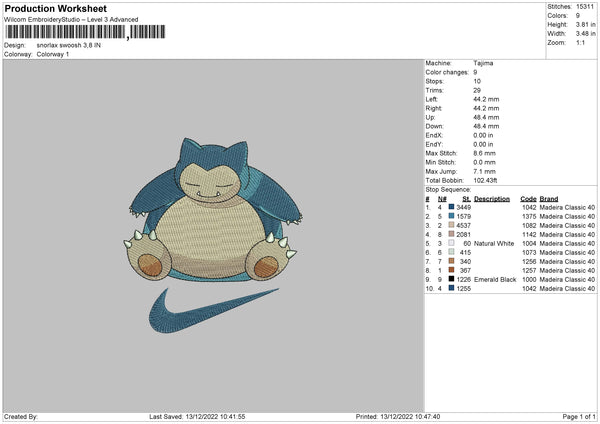Image resolution: width=600 pixels, height=424 pixels.
Task: Click the Max Jump value '7.1 mm'
Action: [x=484, y=171]
